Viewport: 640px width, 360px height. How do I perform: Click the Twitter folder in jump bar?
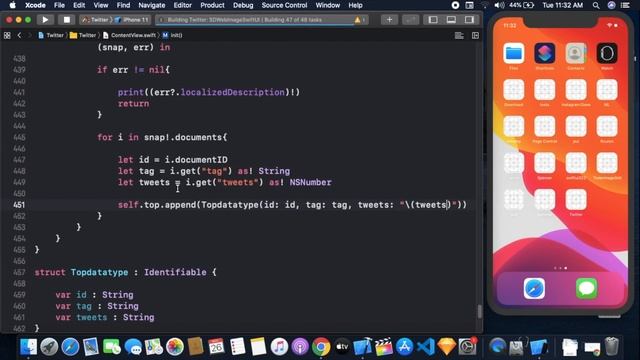[x=83, y=36]
